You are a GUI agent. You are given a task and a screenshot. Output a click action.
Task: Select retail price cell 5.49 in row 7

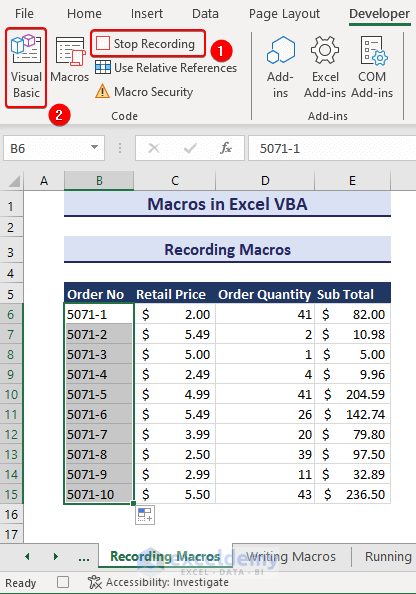[175, 334]
